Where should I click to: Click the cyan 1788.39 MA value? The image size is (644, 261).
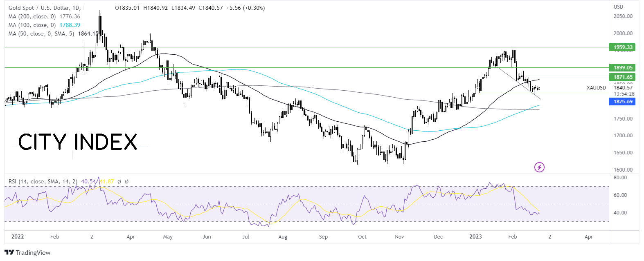pyautogui.click(x=70, y=25)
